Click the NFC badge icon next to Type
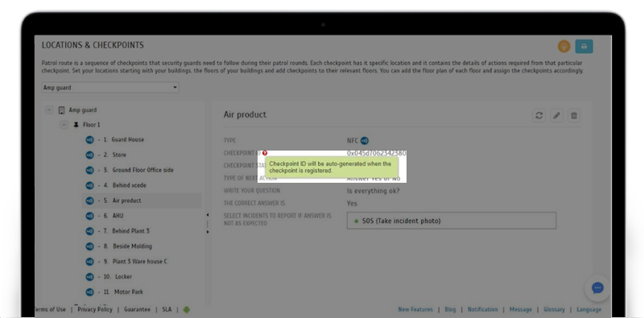 365,141
